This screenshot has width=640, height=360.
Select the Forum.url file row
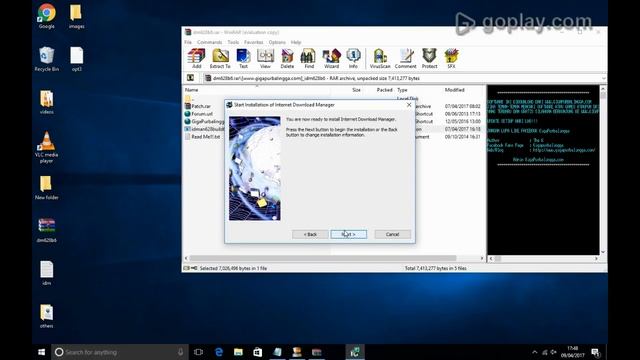[x=202, y=114]
